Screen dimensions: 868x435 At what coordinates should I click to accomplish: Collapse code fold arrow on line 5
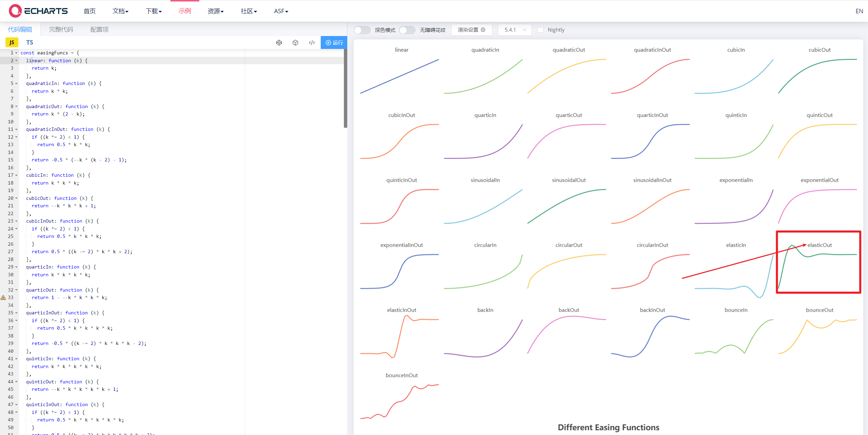coord(16,83)
